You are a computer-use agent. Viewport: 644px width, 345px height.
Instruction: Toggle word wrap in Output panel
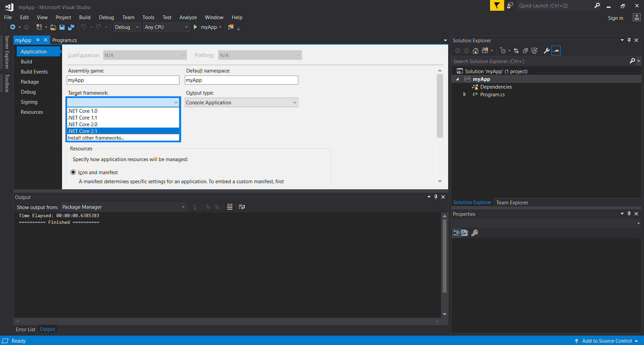click(242, 207)
